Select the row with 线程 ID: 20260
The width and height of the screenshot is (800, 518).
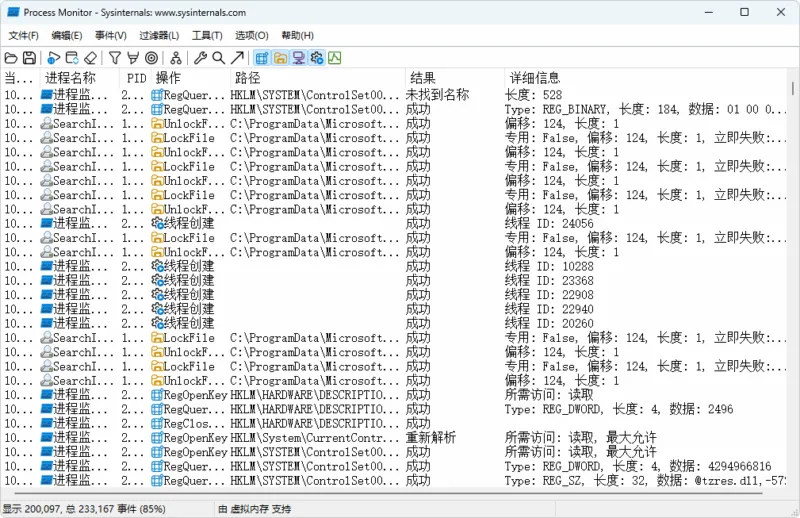click(x=395, y=324)
